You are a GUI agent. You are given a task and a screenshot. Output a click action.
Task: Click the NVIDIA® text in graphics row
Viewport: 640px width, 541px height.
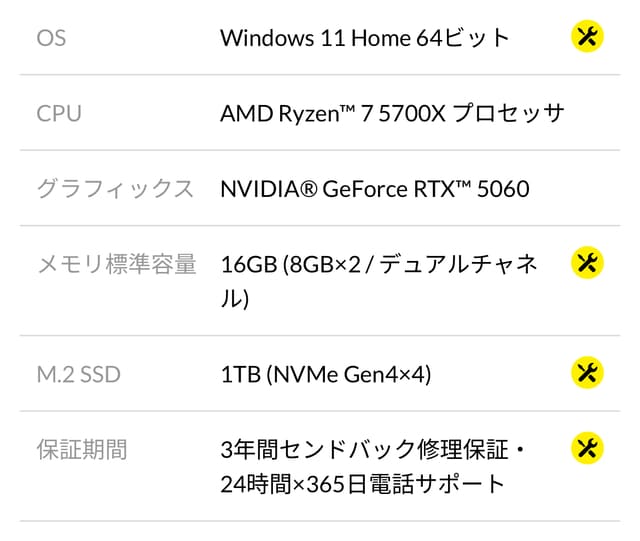(x=268, y=188)
